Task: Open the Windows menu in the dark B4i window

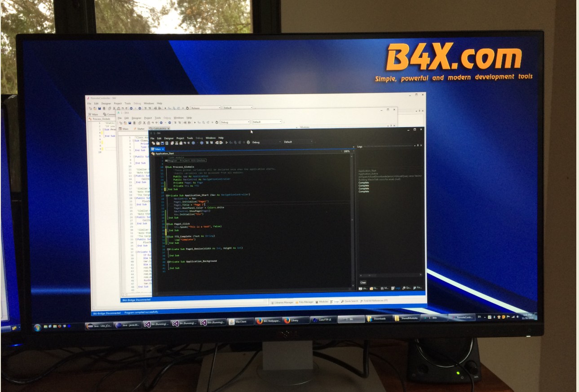Action: tap(211, 138)
